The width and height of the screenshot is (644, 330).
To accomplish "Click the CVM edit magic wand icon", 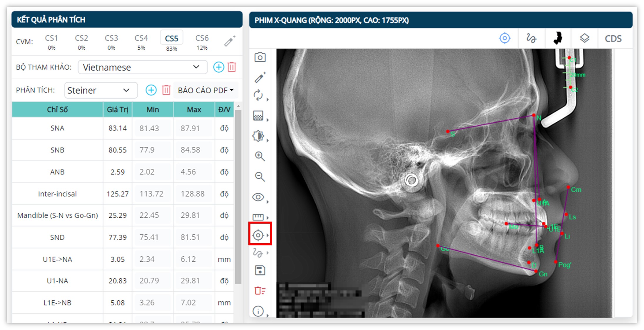I will (230, 41).
